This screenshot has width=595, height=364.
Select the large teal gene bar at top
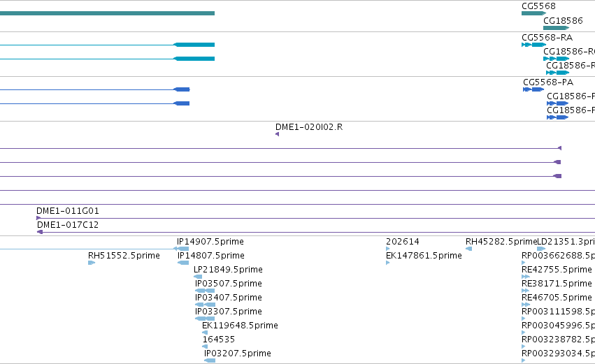coord(108,13)
